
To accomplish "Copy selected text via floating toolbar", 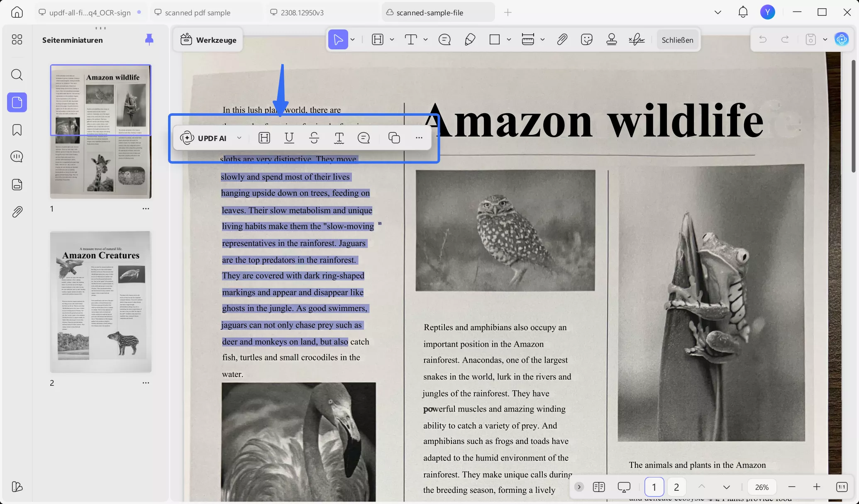I will 394,138.
